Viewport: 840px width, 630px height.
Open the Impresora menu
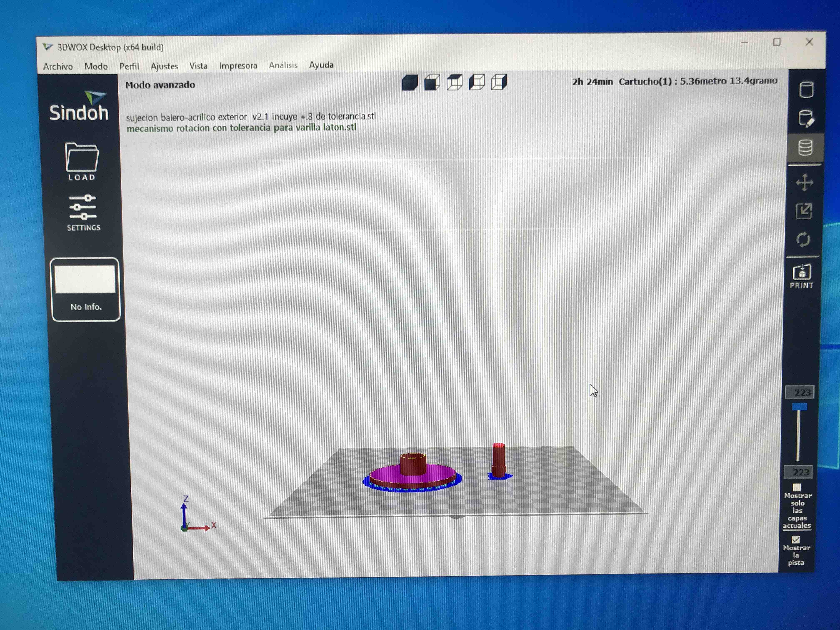(x=238, y=66)
